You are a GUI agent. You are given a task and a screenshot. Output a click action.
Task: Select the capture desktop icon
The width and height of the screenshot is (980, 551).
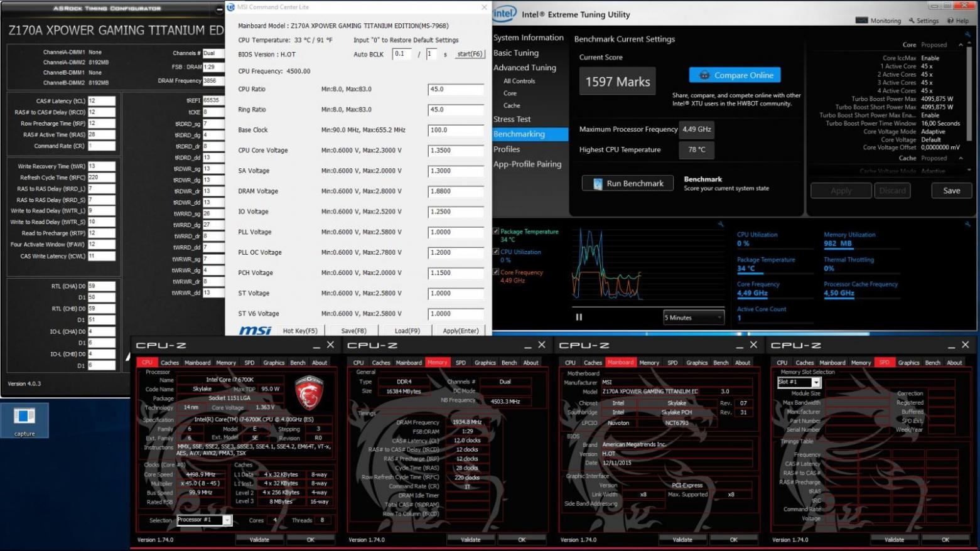coord(24,420)
